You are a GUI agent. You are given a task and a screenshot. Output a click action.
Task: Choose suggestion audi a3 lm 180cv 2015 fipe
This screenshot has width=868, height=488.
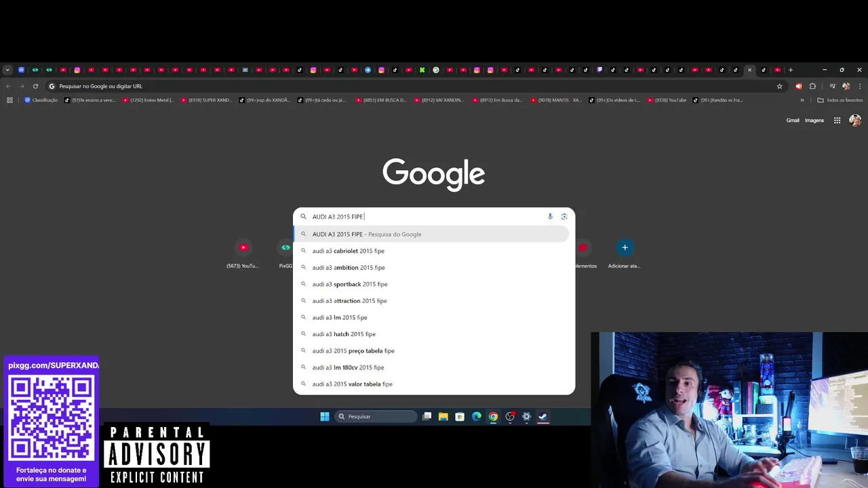(431, 367)
